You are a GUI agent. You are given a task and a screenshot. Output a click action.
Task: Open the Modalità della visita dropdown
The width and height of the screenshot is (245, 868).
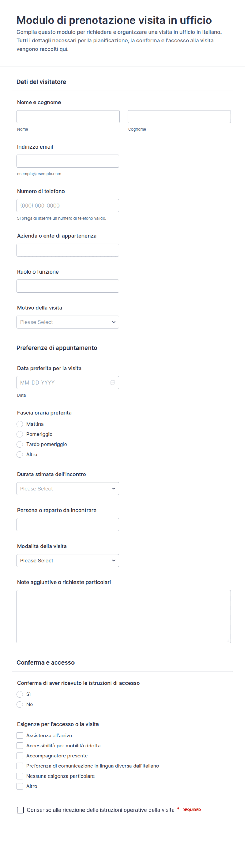point(68,560)
